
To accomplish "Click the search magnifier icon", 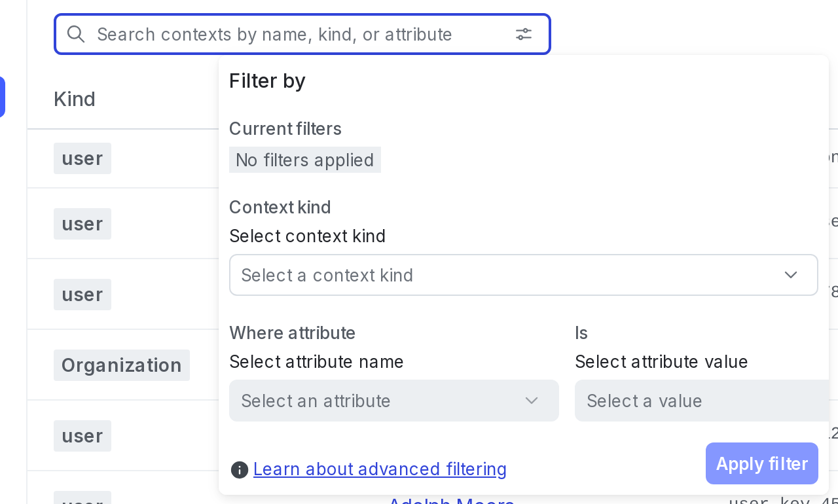I will tap(76, 34).
